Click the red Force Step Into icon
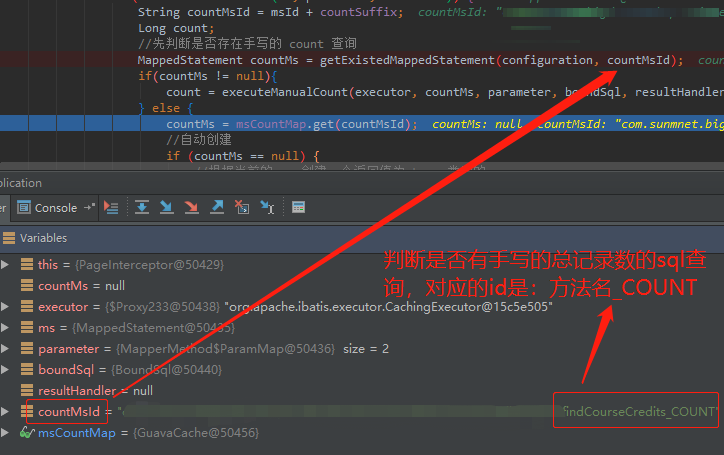The image size is (724, 455). (x=191, y=207)
